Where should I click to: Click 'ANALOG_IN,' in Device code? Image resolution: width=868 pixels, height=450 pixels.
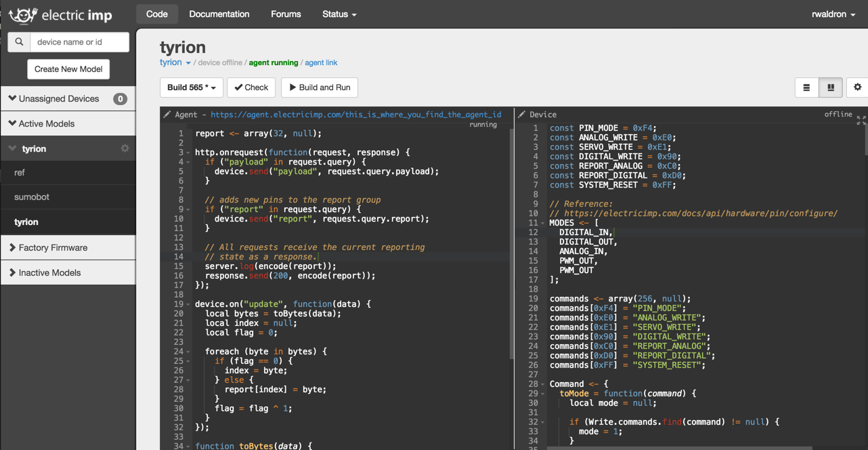[x=584, y=251]
